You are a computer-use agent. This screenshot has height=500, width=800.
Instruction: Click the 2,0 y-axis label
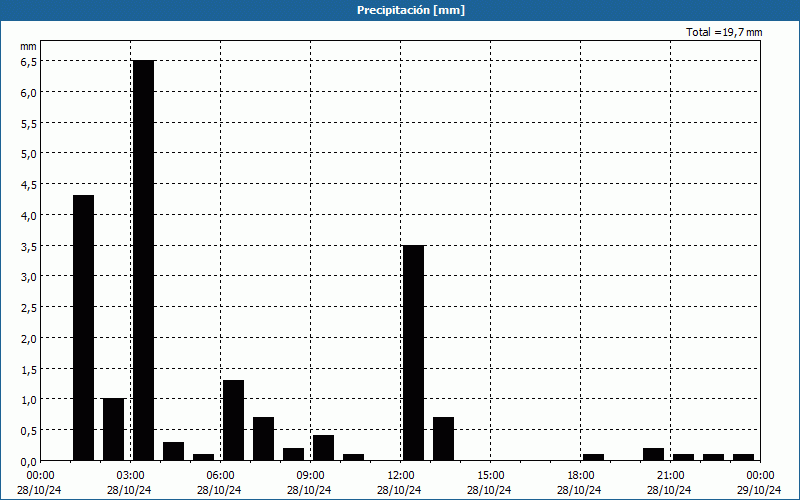[x=28, y=339]
